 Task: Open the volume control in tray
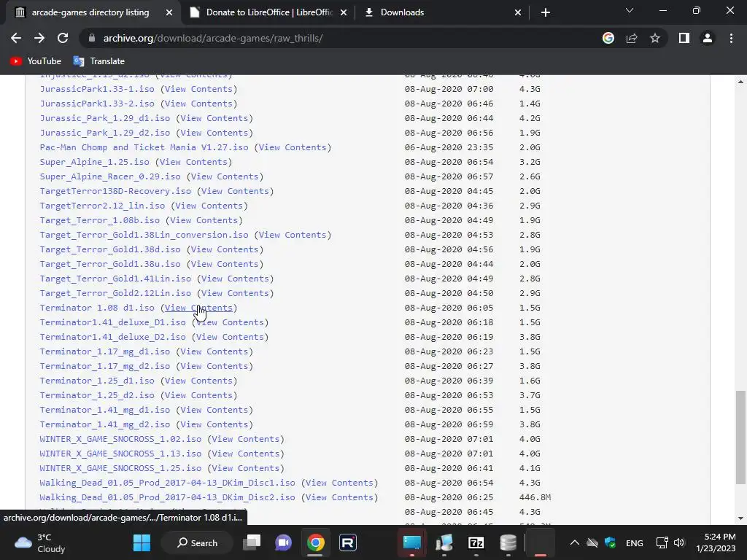pos(679,542)
